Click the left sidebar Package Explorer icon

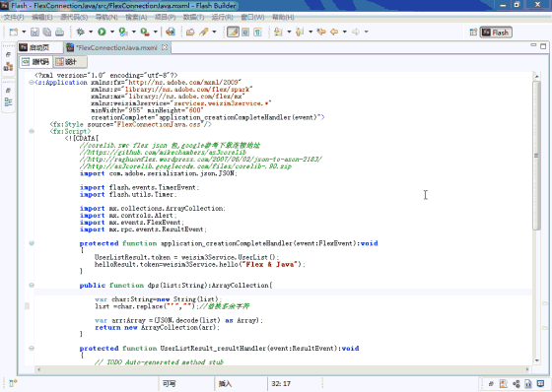8,66
